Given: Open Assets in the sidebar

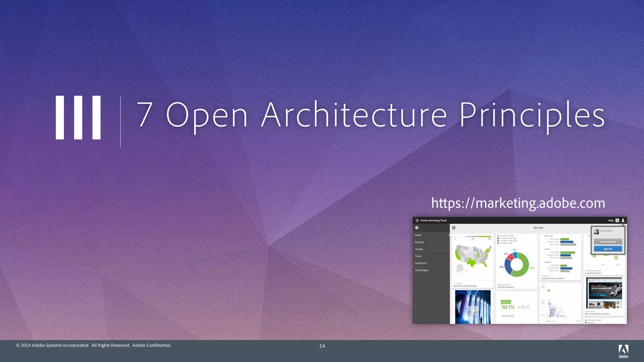Looking at the screenshot, I should tap(431, 249).
